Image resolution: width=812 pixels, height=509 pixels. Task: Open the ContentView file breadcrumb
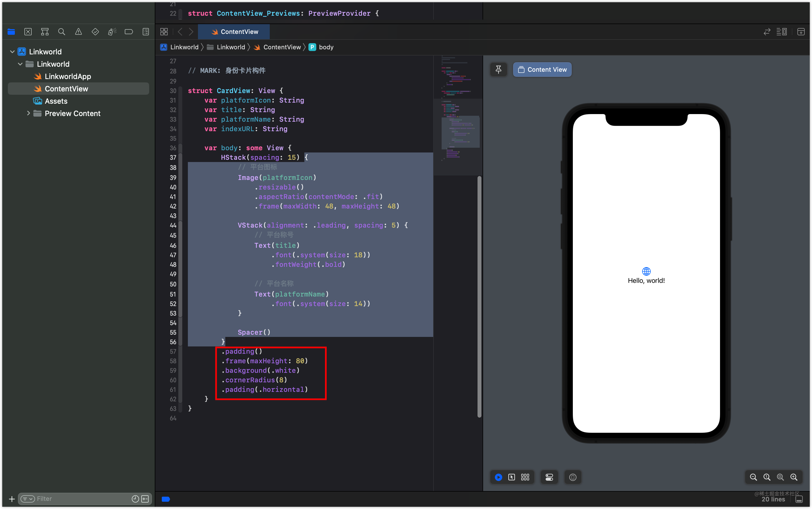coord(277,47)
